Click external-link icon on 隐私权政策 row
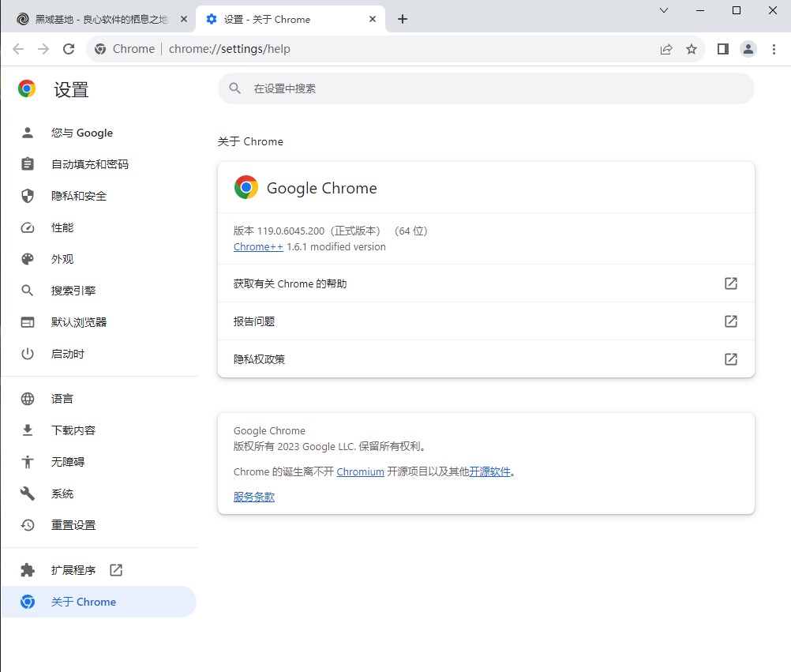791x672 pixels. 731,359
